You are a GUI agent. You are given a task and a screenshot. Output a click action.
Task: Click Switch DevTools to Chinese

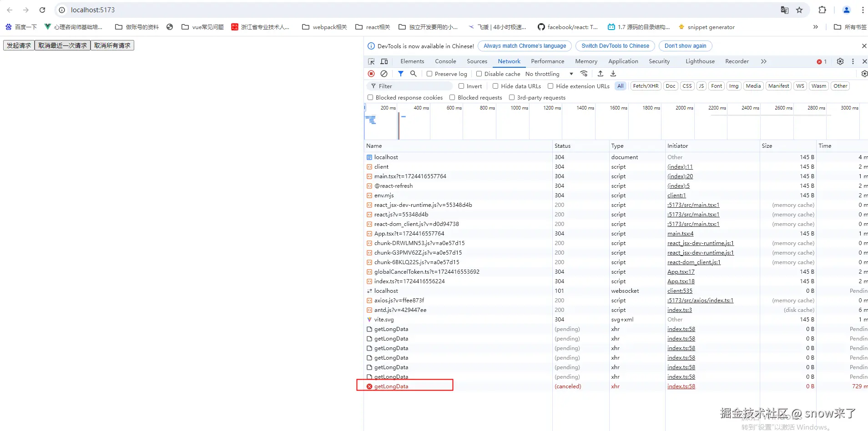point(616,46)
